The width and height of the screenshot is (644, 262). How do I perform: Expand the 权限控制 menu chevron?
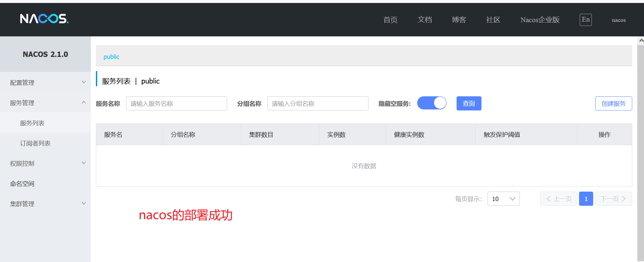point(84,163)
